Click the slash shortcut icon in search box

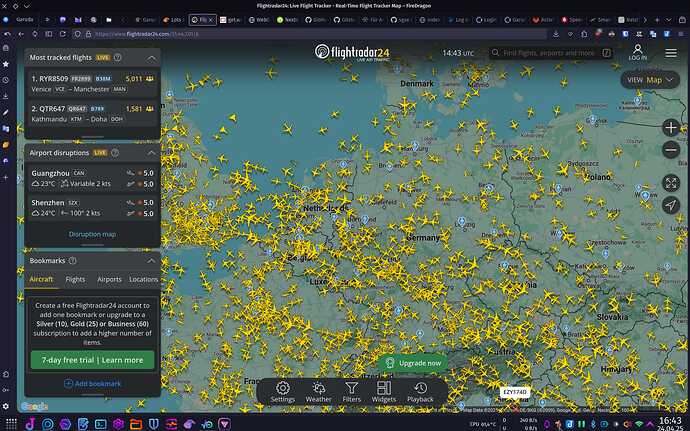click(x=607, y=53)
